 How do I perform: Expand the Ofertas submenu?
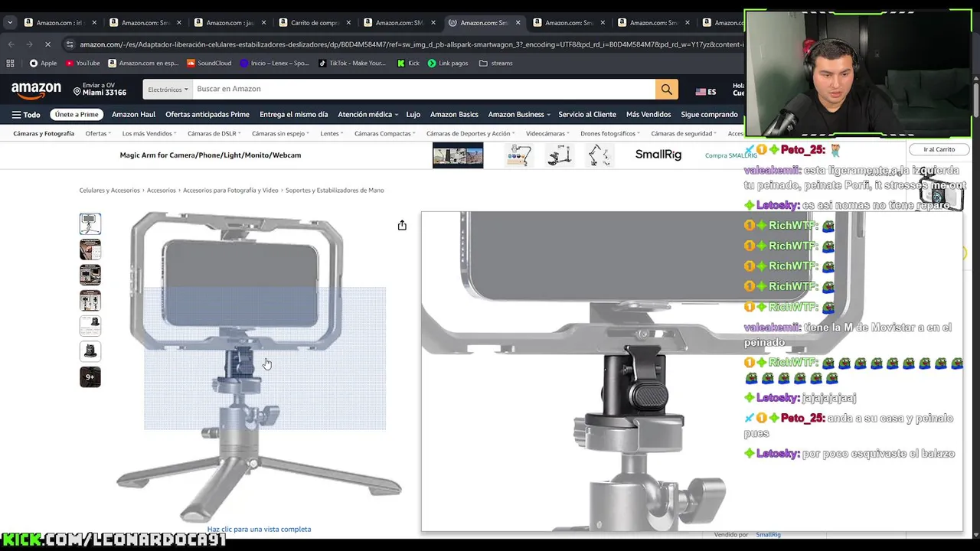coord(99,134)
